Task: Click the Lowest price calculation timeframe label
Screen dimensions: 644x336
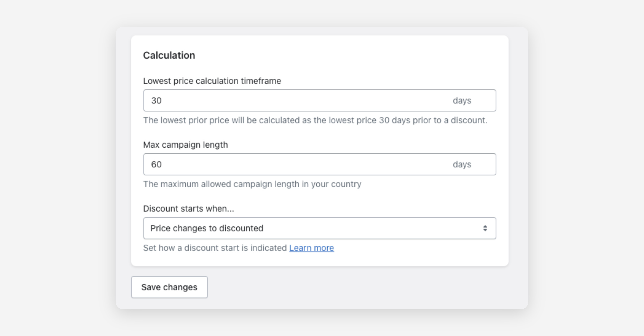Action: [x=212, y=81]
